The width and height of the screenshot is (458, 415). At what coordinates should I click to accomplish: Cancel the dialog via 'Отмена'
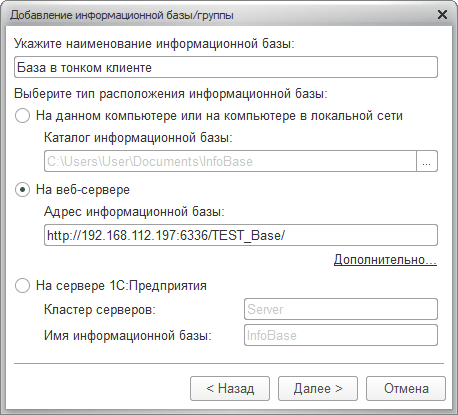pos(406,389)
